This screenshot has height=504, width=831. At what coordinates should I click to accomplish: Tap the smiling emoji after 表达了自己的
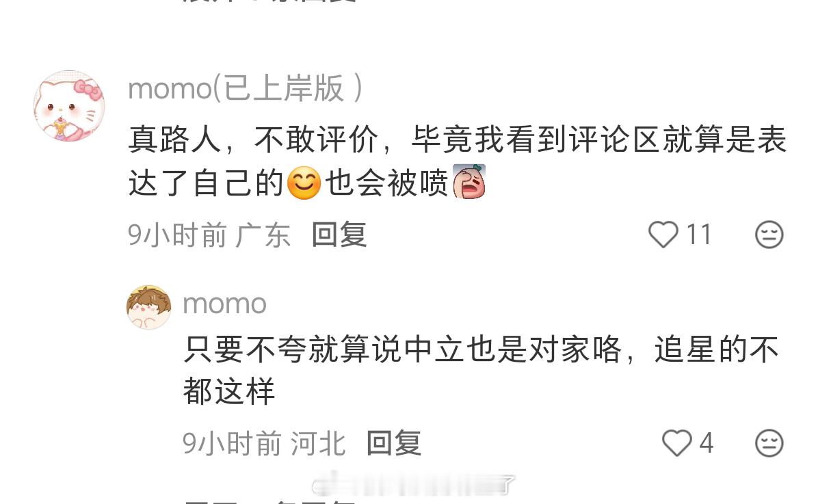(x=304, y=183)
